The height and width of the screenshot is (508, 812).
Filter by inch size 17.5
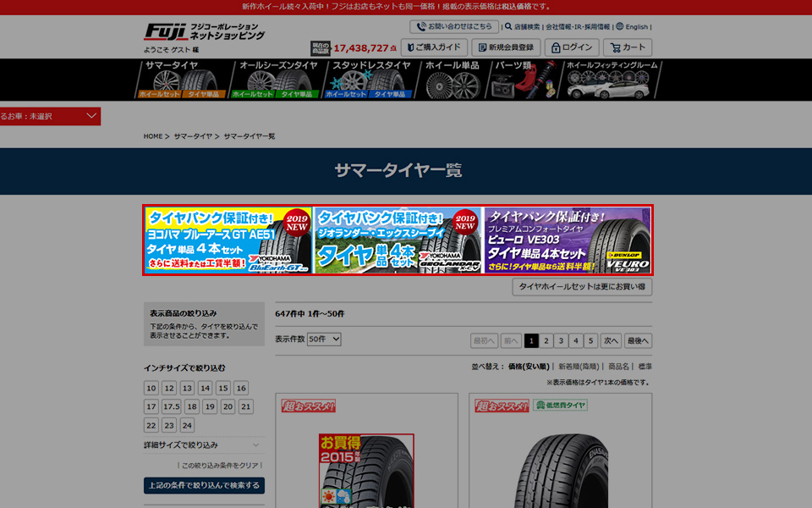click(x=172, y=407)
